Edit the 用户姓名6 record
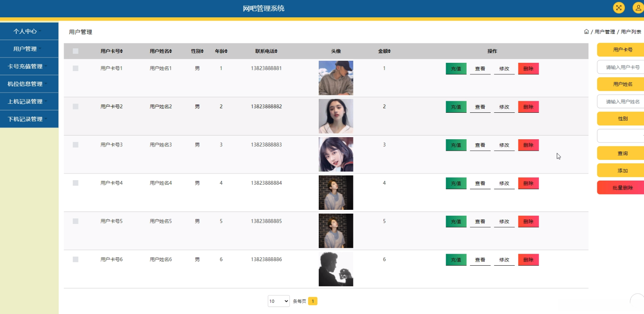 pyautogui.click(x=504, y=260)
